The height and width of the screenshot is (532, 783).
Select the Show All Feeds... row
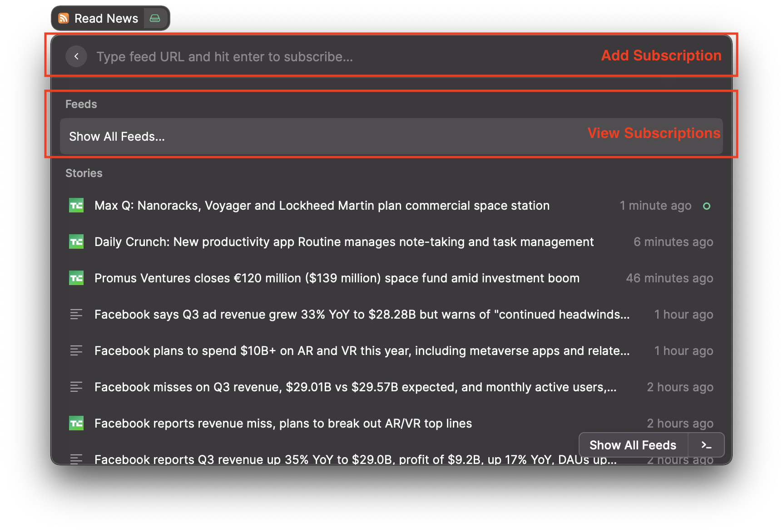click(391, 136)
